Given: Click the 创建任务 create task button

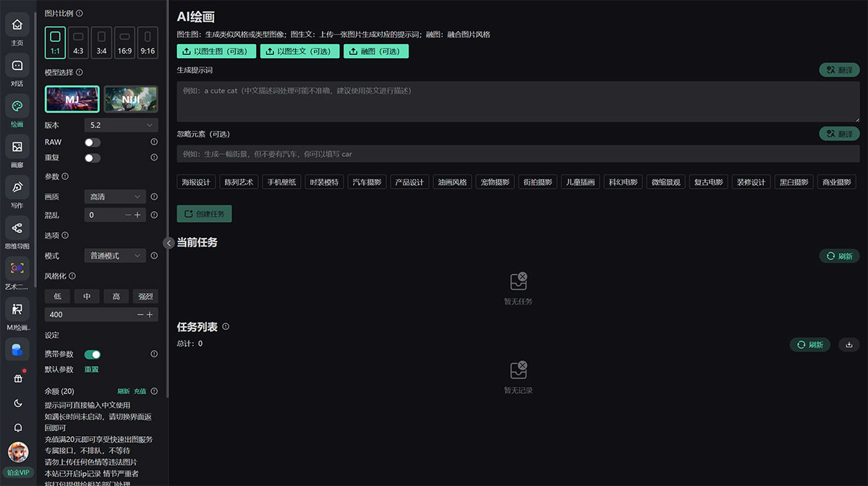Looking at the screenshot, I should pos(205,214).
